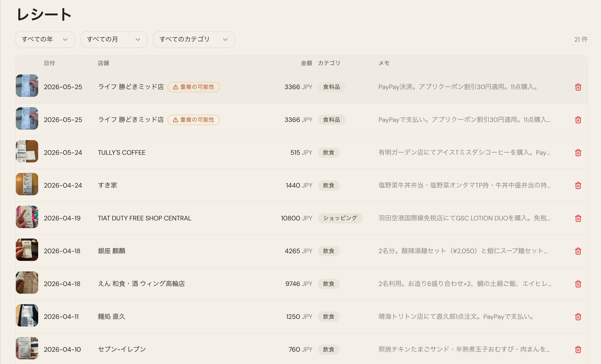The width and height of the screenshot is (601, 364).
Task: Click the 飲食 tag on 銀座 麒麟 row
Action: click(329, 251)
